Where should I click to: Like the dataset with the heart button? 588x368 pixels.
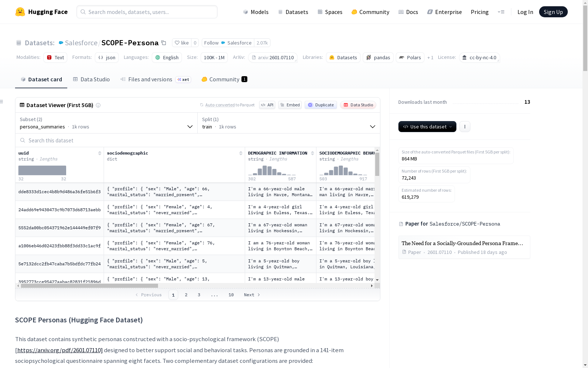point(182,43)
